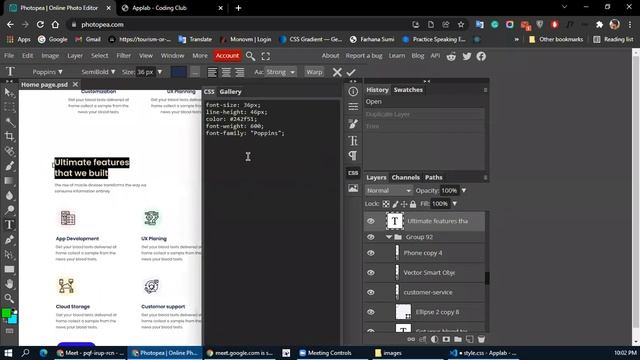Open the Report a bug link
Image resolution: width=640 pixels, height=360 pixels.
tap(364, 56)
